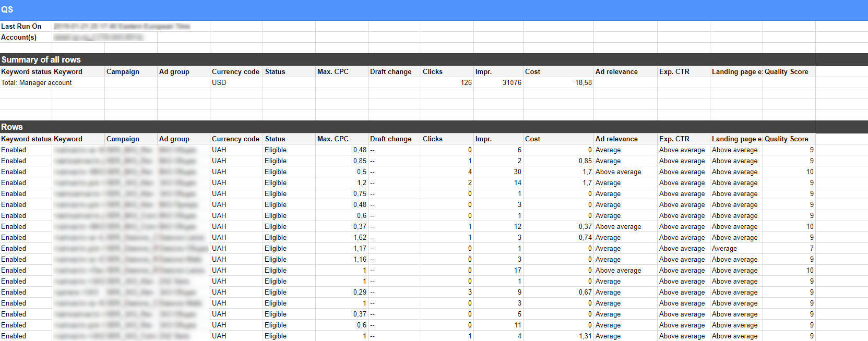Select Exp. CTR header in Rows section
Screen dimensions: 868x341
pyautogui.click(x=674, y=139)
